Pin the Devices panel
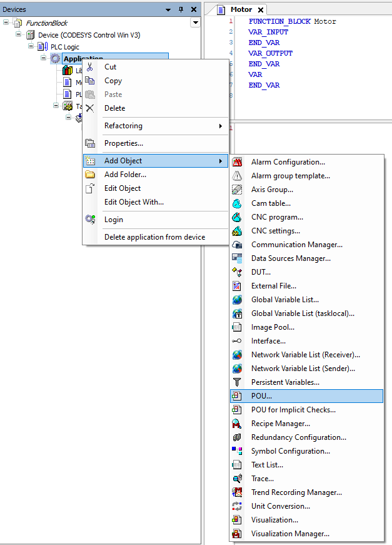392x545 pixels. click(x=181, y=9)
